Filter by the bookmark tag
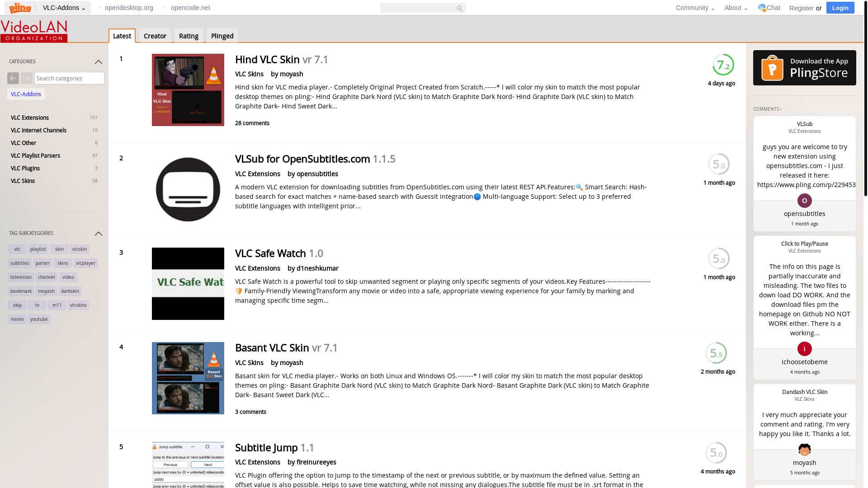 click(x=21, y=291)
